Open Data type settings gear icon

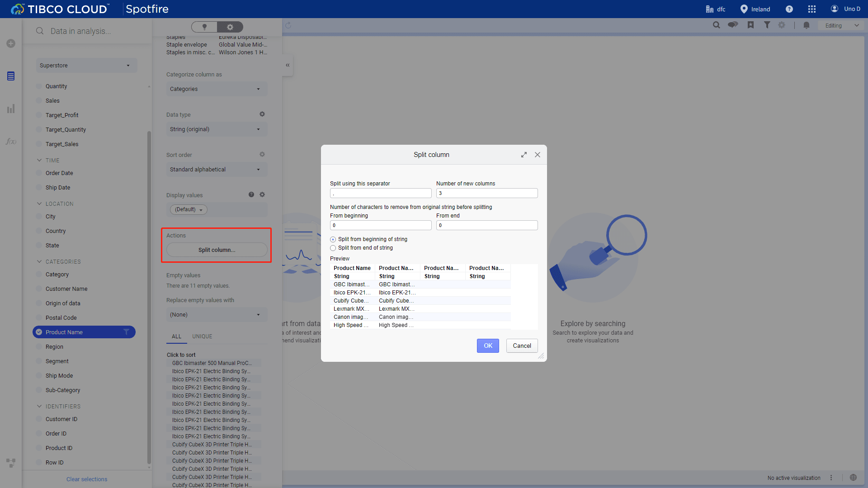click(262, 114)
